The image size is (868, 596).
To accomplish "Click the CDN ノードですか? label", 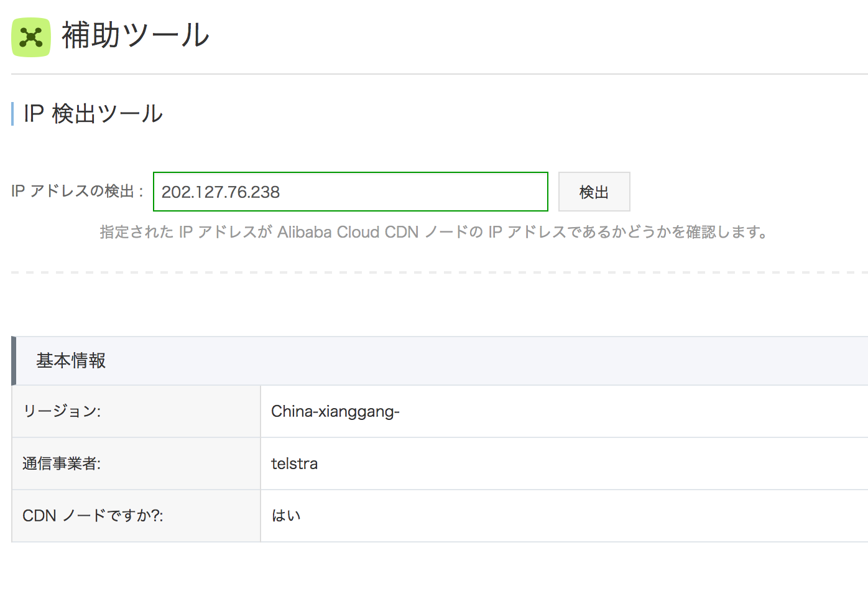I will point(93,516).
